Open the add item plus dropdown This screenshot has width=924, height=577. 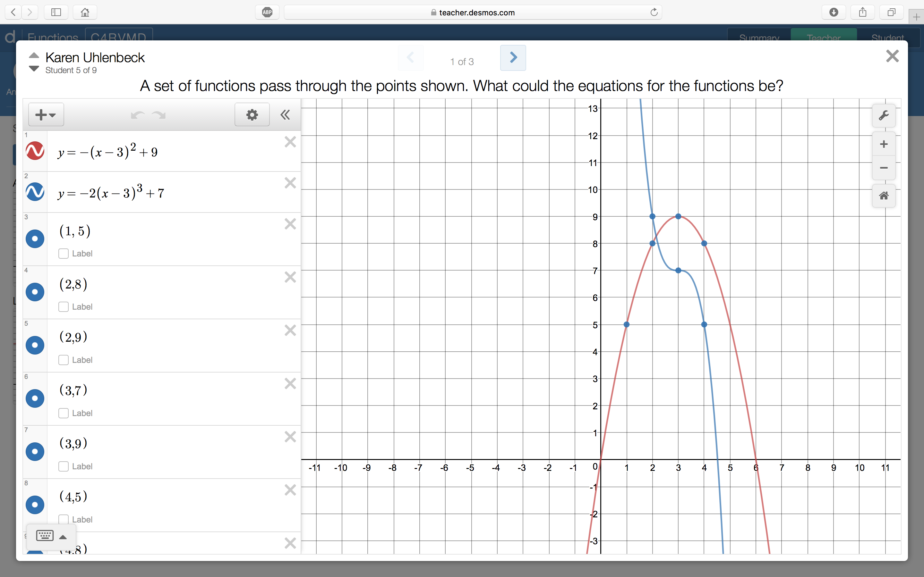[46, 114]
